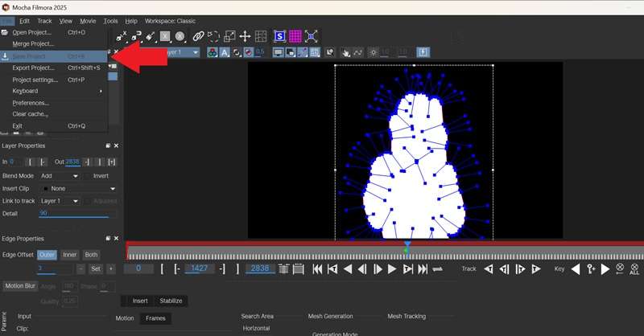Image resolution: width=644 pixels, height=336 pixels.
Task: Click the Detail slider value field
Action: [x=77, y=213]
